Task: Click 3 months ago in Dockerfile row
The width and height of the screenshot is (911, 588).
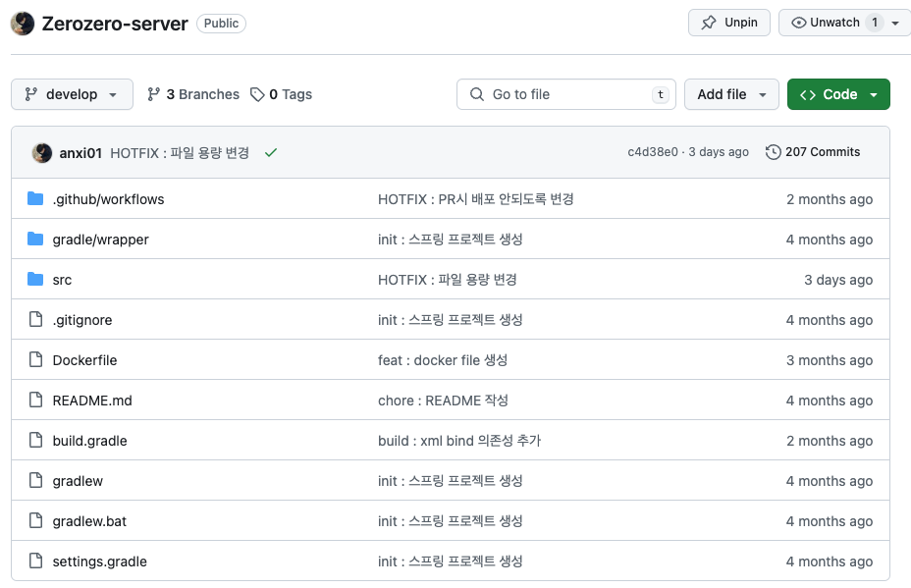Action: click(830, 360)
